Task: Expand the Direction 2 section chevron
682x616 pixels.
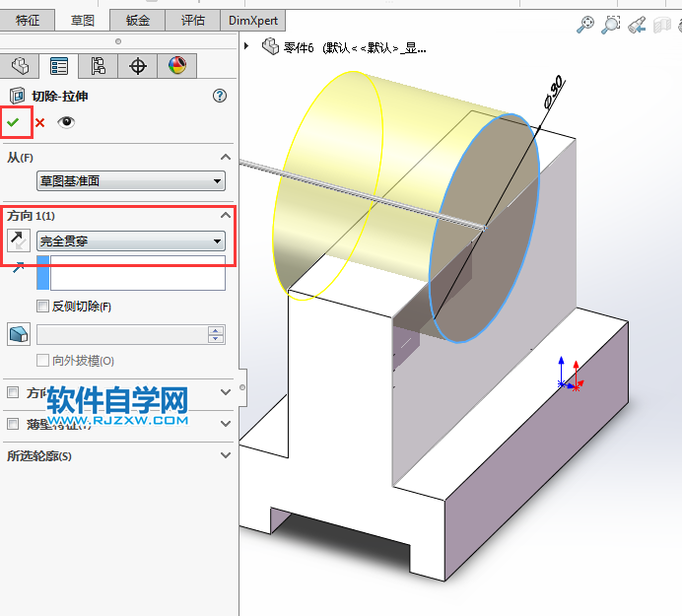Action: pyautogui.click(x=226, y=392)
